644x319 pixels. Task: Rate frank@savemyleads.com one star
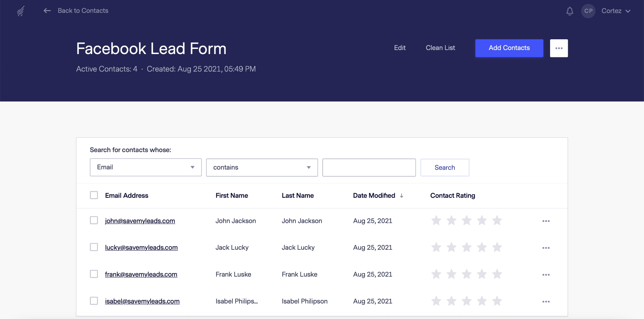tap(436, 274)
